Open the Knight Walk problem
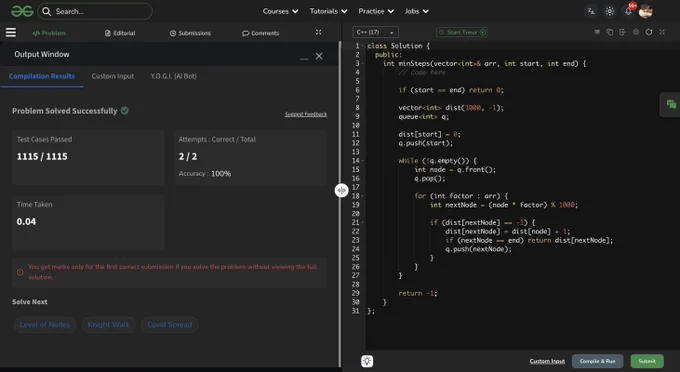Viewport: 680px width, 372px height. (x=108, y=325)
